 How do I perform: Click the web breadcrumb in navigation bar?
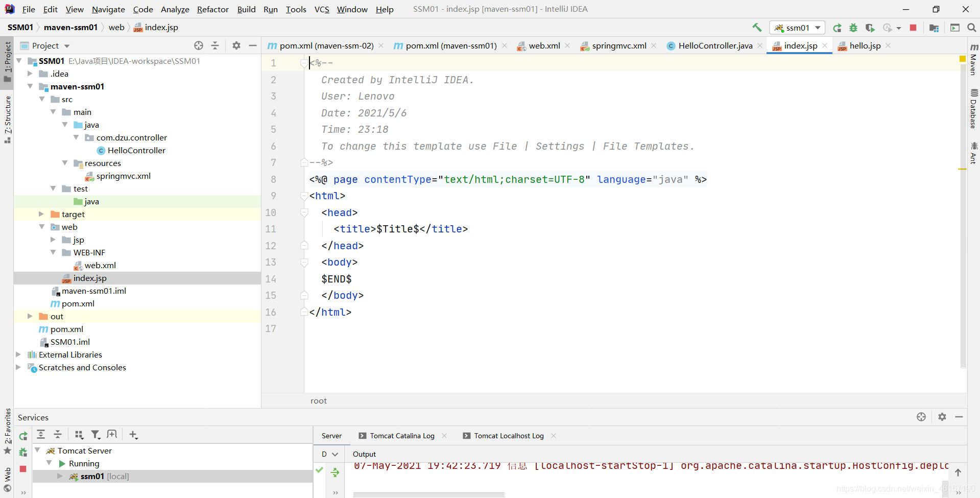pyautogui.click(x=116, y=27)
